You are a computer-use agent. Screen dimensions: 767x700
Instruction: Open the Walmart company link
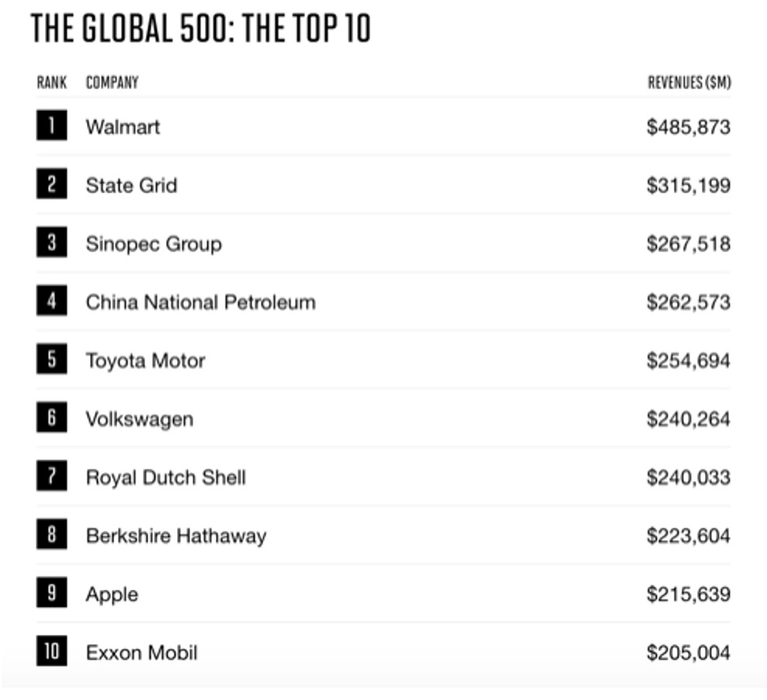(123, 127)
